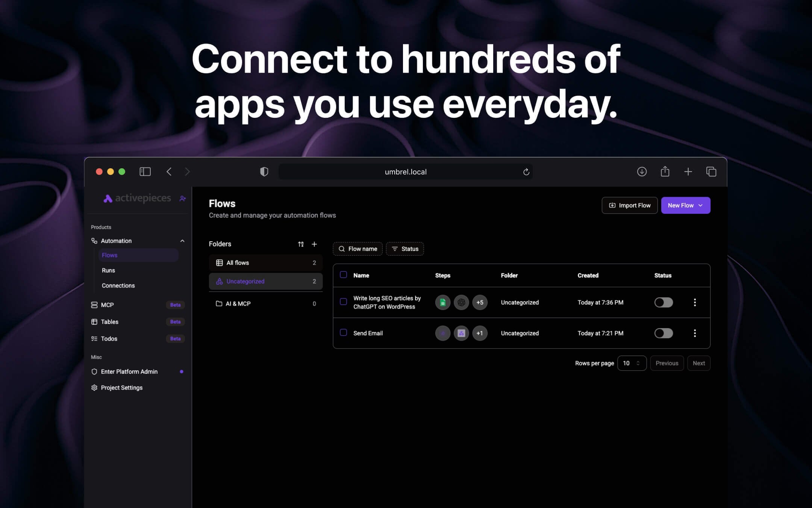Click the sort folders icon
Image resolution: width=812 pixels, height=508 pixels.
tap(301, 244)
